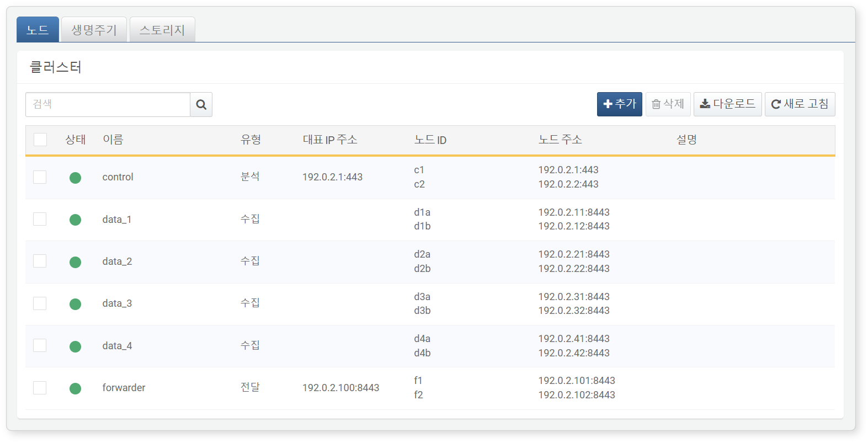
Task: Click the 전달 type cell
Action: pyautogui.click(x=250, y=387)
